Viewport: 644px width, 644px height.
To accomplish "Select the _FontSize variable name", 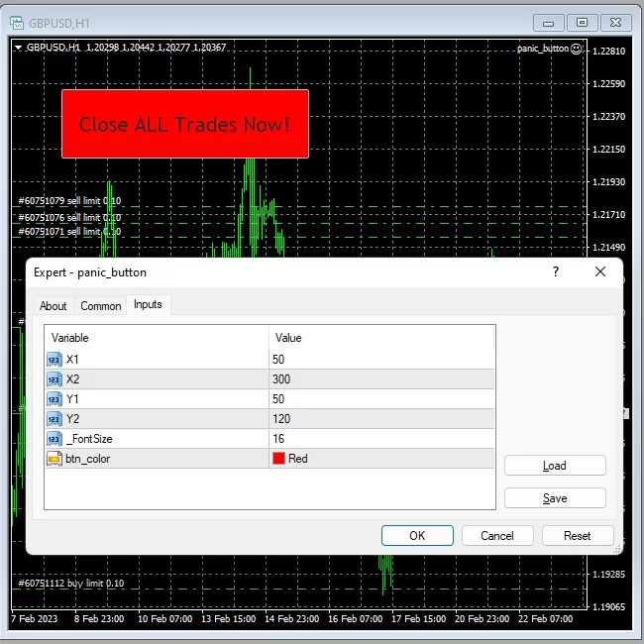I will (x=89, y=439).
